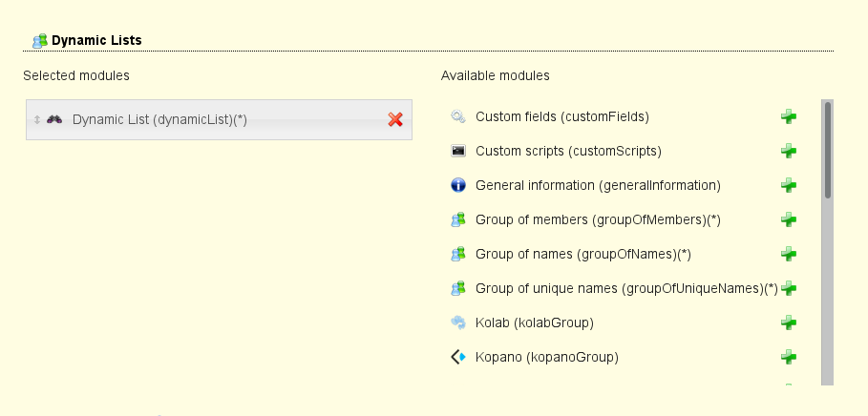Click the Dynamic Lists section heading
Viewport: 868px width, 416px height.
(x=95, y=40)
